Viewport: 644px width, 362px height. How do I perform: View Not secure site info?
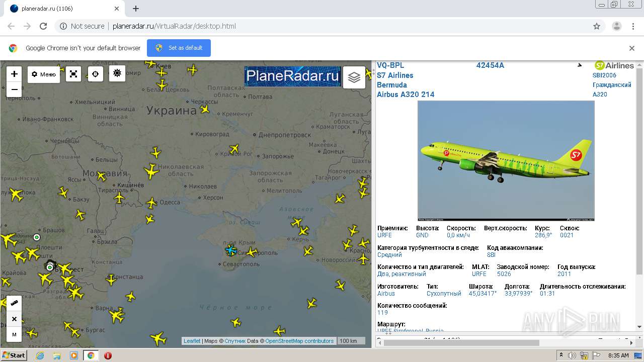tap(82, 26)
